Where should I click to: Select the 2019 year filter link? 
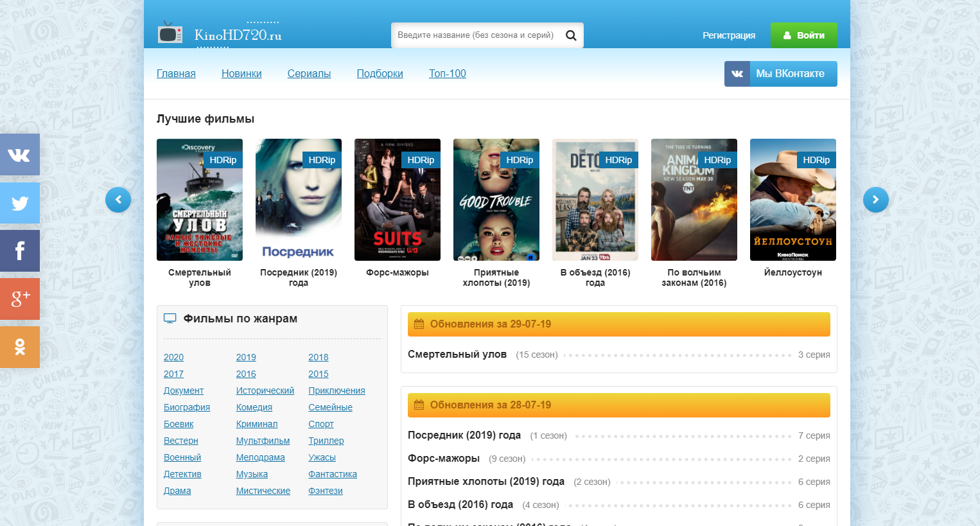click(x=246, y=357)
